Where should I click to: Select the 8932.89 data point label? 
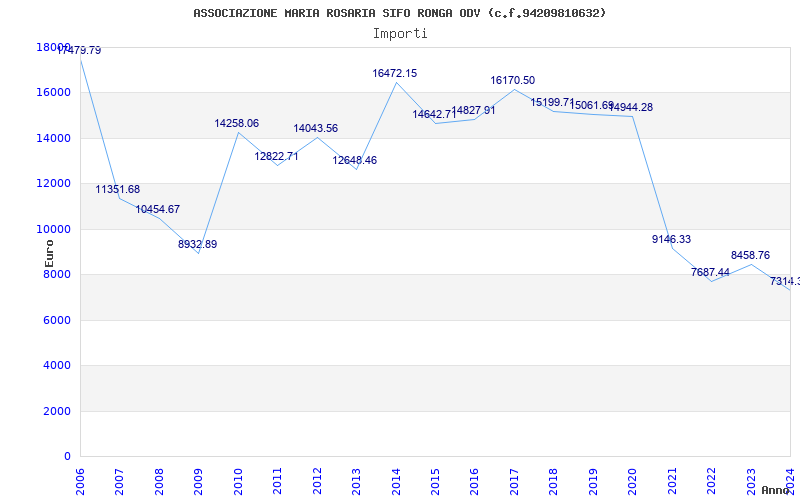coord(197,244)
